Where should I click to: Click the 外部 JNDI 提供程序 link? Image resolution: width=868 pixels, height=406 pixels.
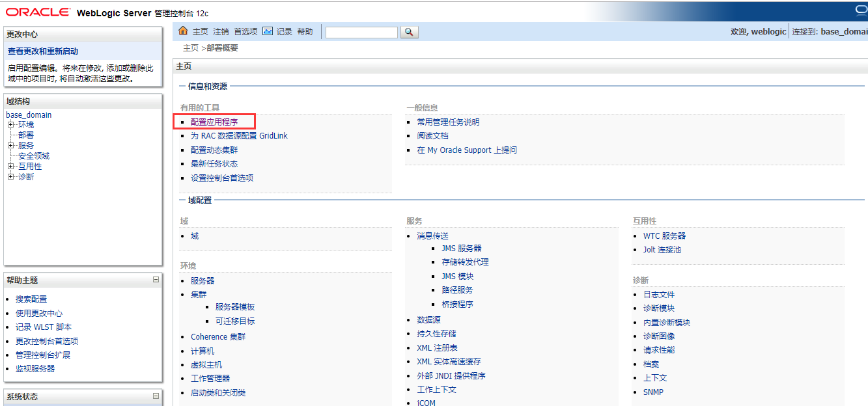[451, 376]
